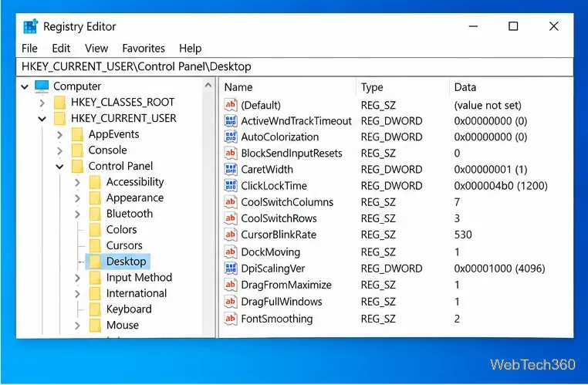Expand the Mouse key

[77, 326]
